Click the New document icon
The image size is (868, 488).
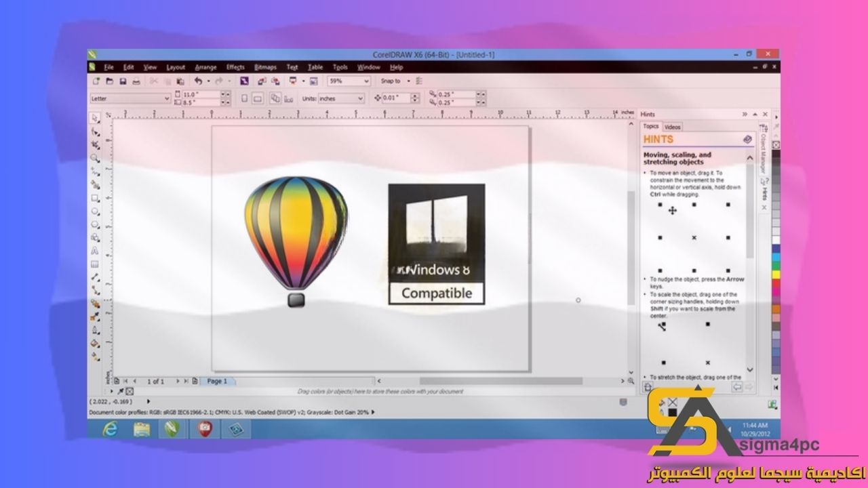(96, 81)
